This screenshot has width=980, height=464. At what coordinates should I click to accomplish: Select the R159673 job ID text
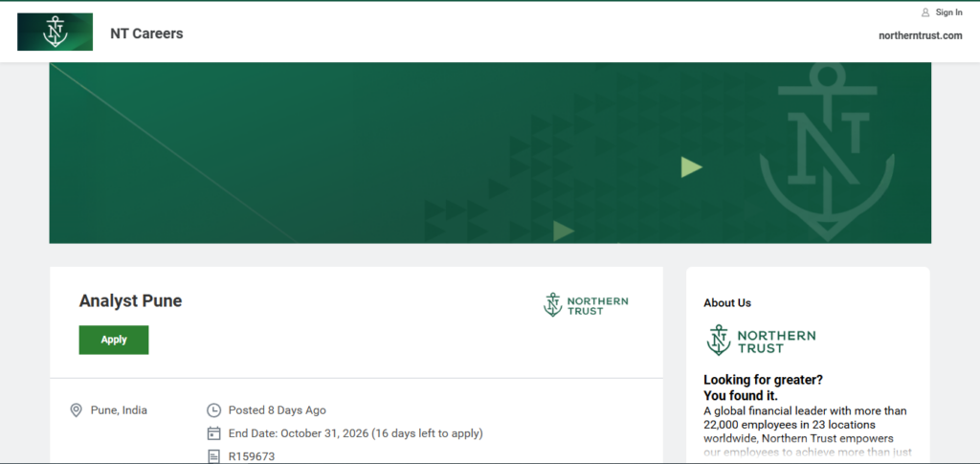click(252, 456)
